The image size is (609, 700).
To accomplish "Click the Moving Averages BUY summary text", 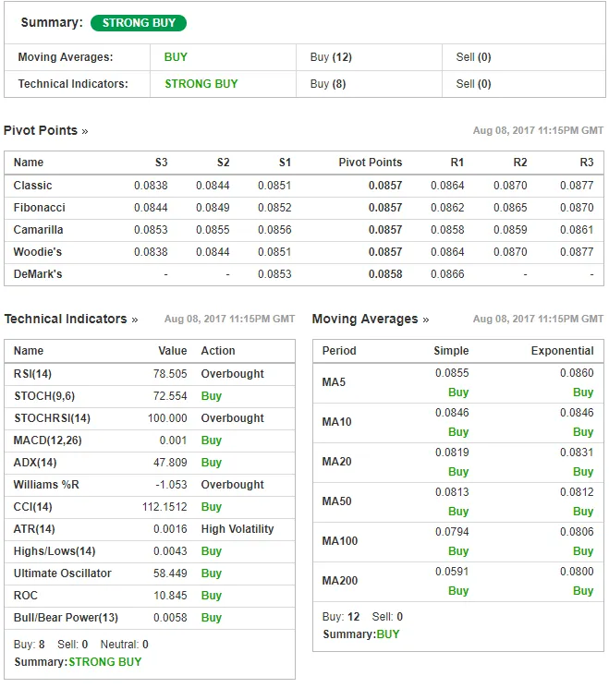I will [176, 57].
